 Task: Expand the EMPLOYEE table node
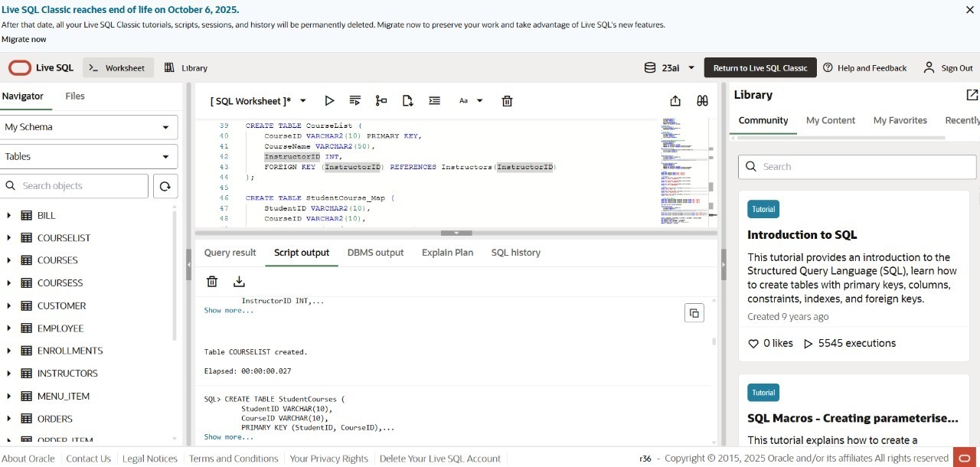(8, 328)
